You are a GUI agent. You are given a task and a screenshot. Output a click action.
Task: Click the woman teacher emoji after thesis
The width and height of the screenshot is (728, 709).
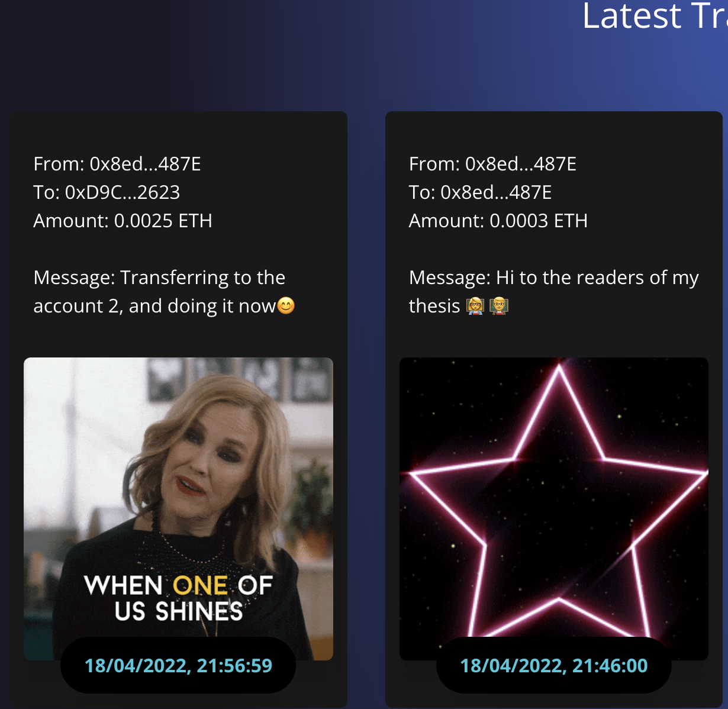click(x=475, y=306)
